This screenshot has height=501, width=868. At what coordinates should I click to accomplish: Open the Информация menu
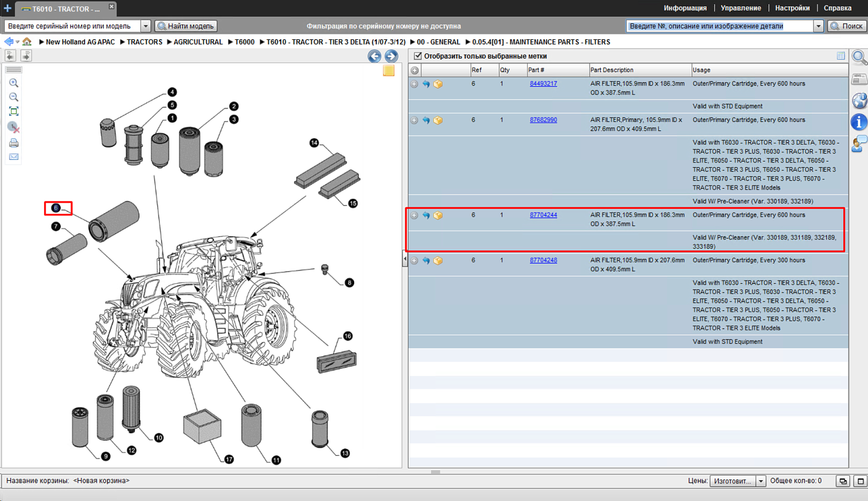(x=685, y=8)
